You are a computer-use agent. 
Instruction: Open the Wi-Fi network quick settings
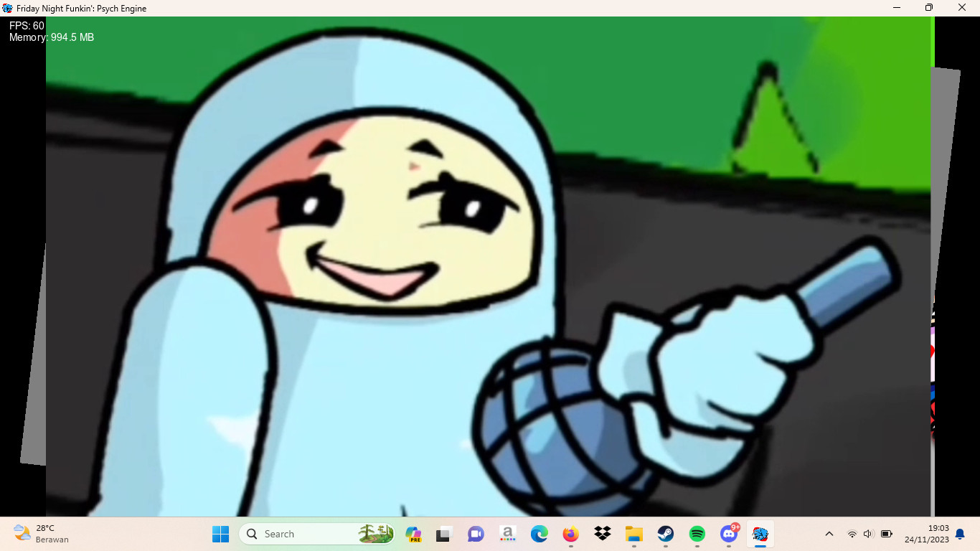[852, 534]
